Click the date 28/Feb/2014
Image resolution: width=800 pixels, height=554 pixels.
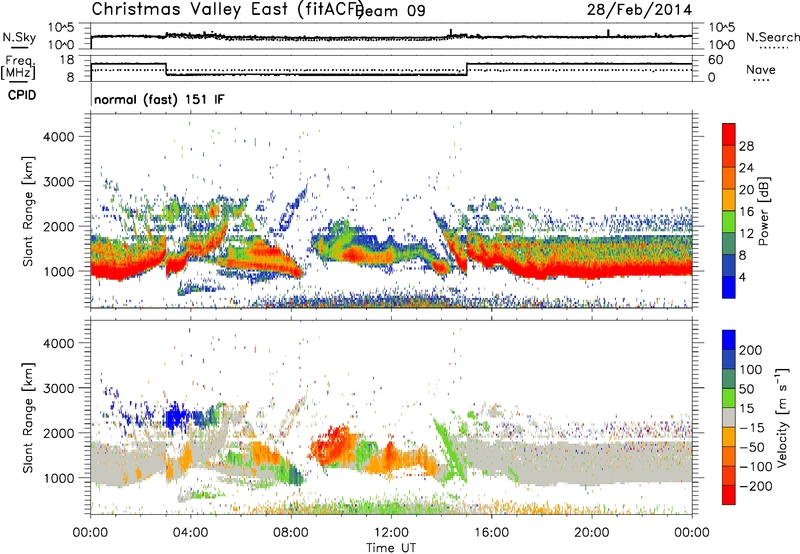pos(639,10)
